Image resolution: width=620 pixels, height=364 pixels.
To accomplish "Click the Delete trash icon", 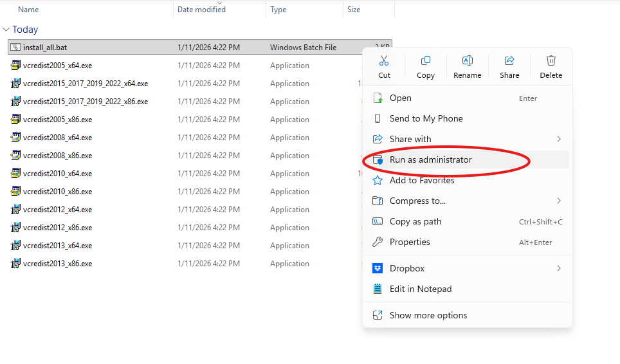I will tap(551, 61).
